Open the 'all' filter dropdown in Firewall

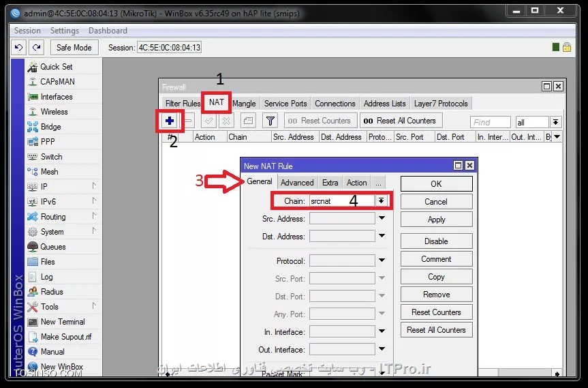coord(555,122)
